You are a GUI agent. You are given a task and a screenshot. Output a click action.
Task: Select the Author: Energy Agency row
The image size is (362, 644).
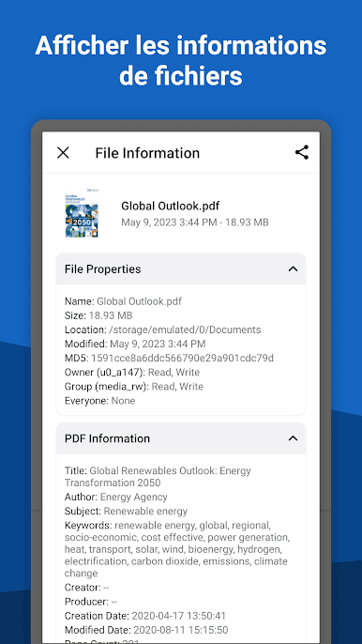pos(115,497)
